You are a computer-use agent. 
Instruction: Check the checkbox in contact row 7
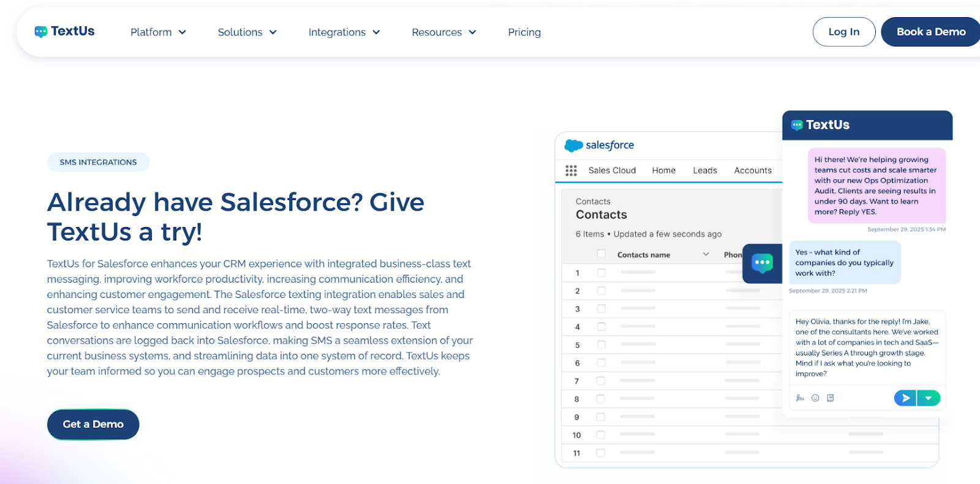pos(601,381)
